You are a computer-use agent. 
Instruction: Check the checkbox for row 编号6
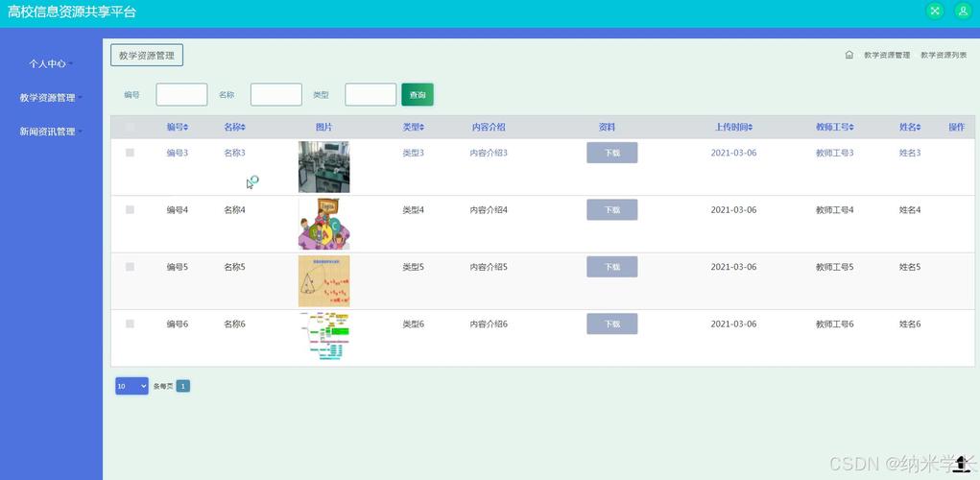[130, 324]
